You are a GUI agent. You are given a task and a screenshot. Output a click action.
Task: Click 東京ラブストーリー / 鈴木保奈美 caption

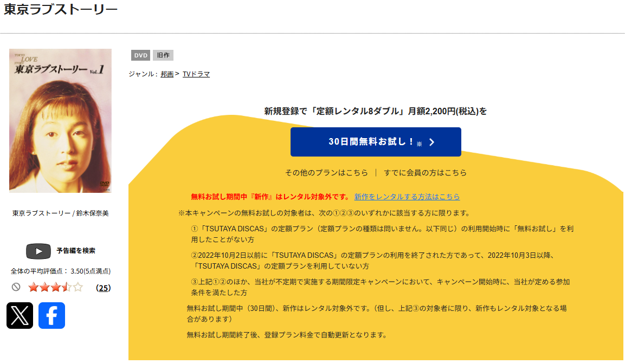click(61, 213)
